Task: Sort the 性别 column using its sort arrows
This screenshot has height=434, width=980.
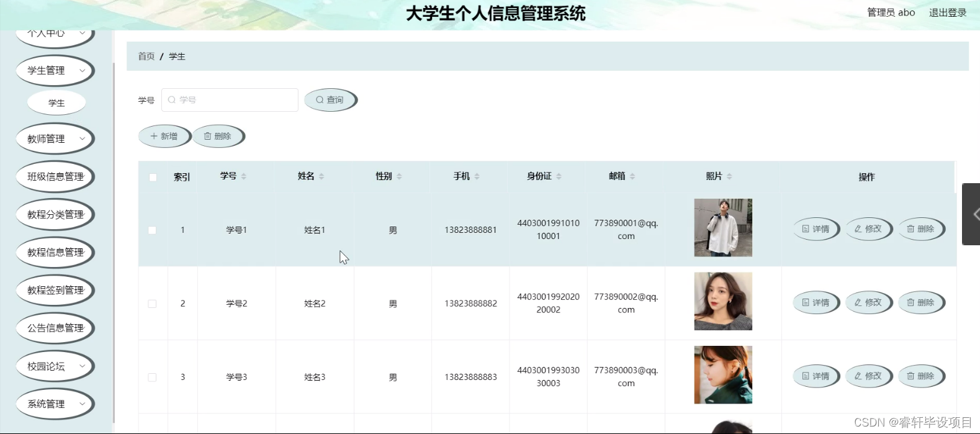Action: pyautogui.click(x=399, y=176)
